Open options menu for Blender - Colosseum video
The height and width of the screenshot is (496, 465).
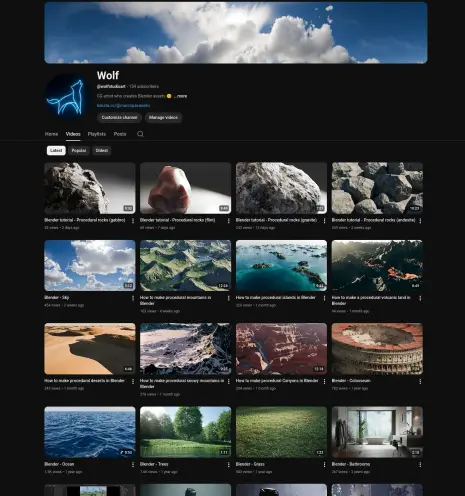point(420,381)
